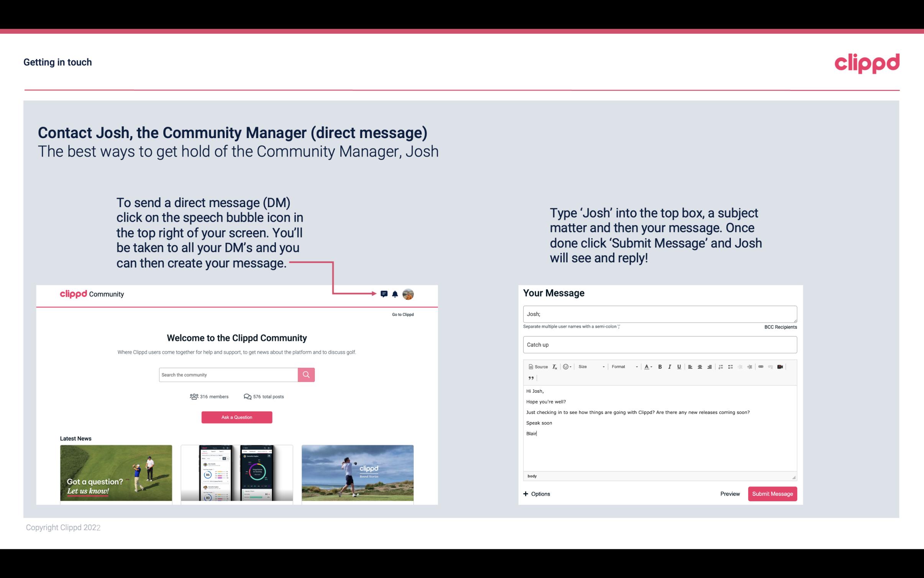The image size is (924, 578).
Task: Click the italic formatting I icon
Action: (x=671, y=366)
